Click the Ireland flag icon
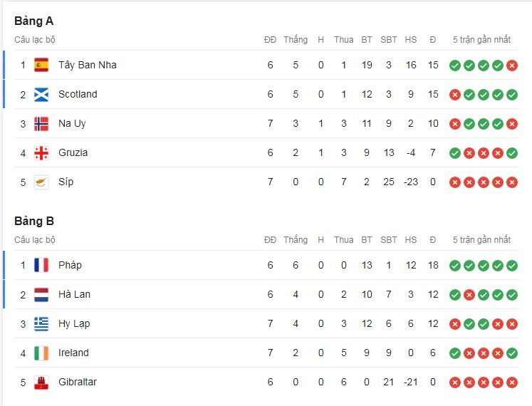 coord(41,353)
